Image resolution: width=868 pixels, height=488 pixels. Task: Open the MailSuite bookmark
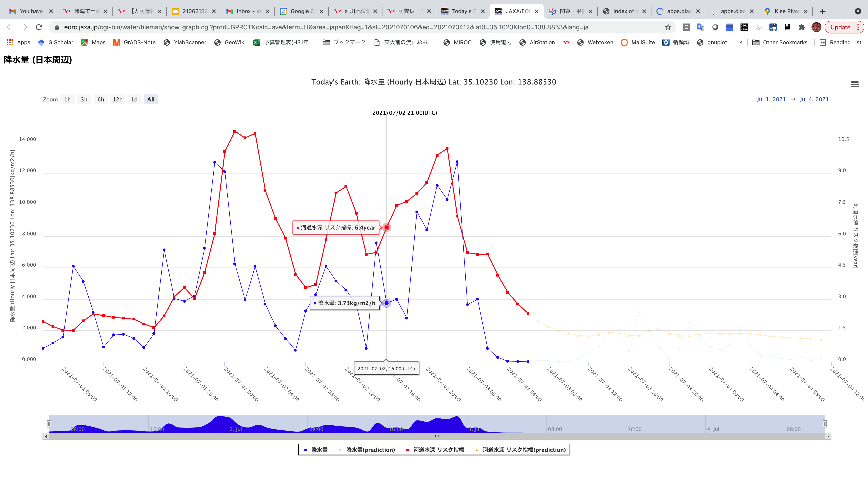637,42
